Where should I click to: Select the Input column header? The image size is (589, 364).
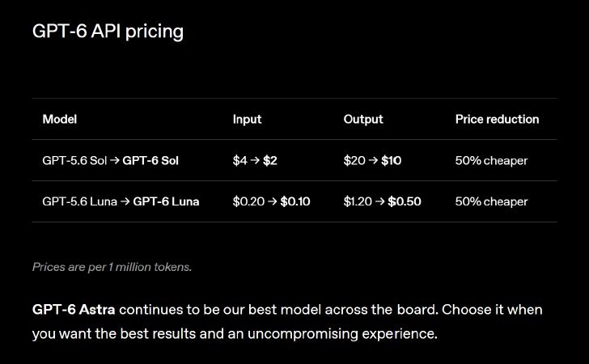point(247,119)
